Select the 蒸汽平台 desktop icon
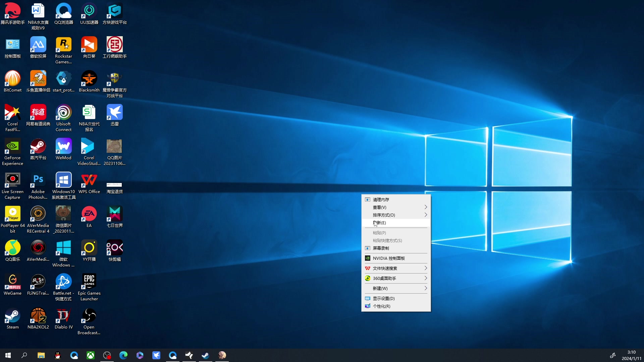Image resolution: width=644 pixels, height=362 pixels. point(38,149)
